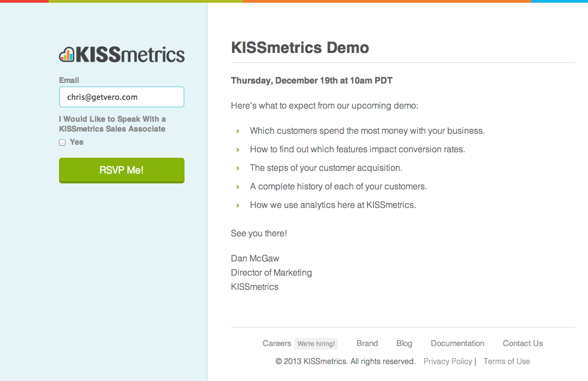588x381 pixels.
Task: Click the 'Yes' checkbox label text
Action: click(76, 142)
